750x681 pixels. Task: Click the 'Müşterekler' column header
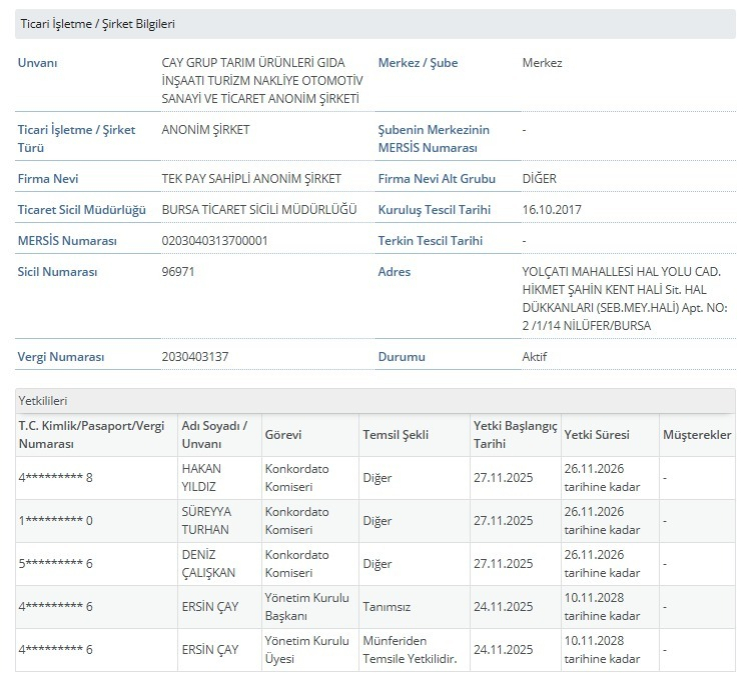[696, 435]
